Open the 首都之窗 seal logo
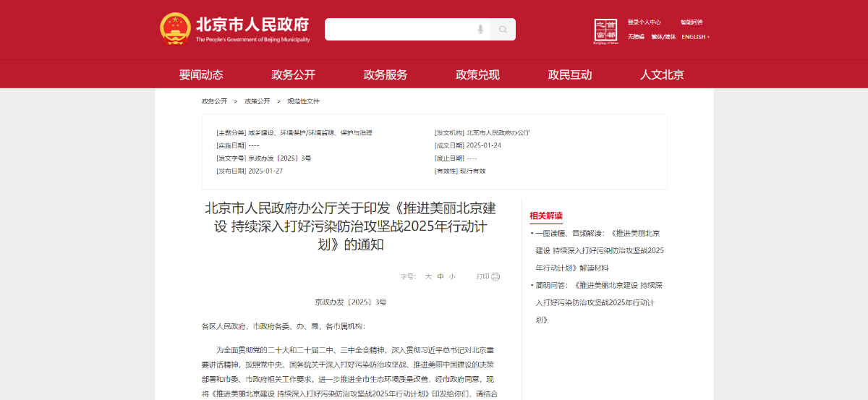This screenshot has width=868, height=400. (605, 31)
